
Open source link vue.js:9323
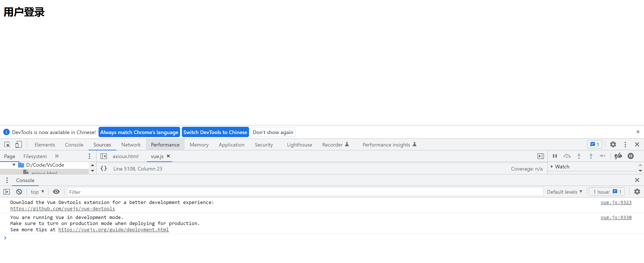coord(616,202)
